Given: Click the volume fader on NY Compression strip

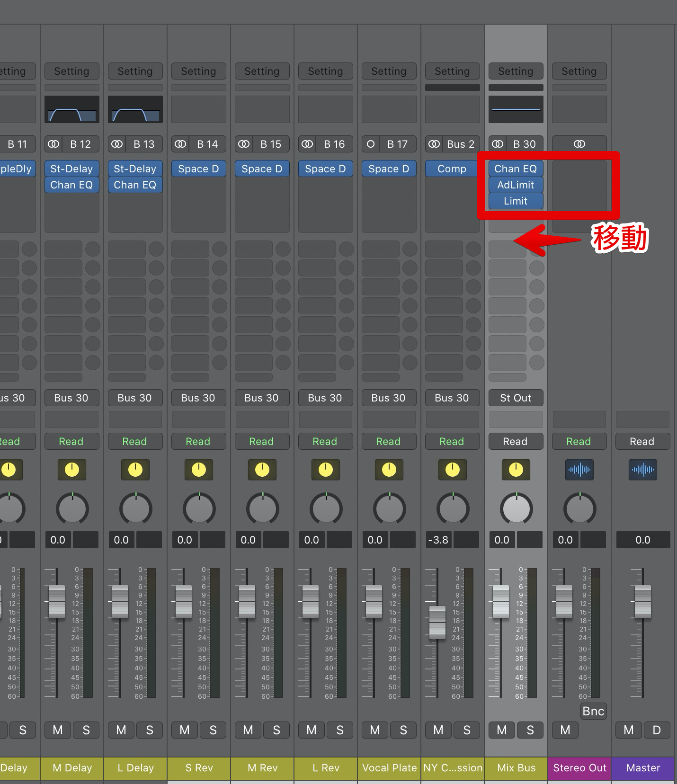Looking at the screenshot, I should click(x=437, y=622).
